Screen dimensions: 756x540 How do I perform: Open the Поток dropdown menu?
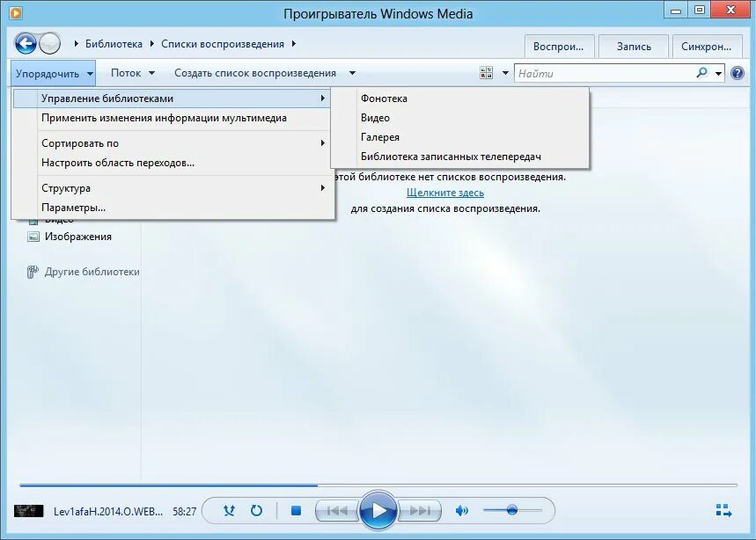[x=129, y=73]
